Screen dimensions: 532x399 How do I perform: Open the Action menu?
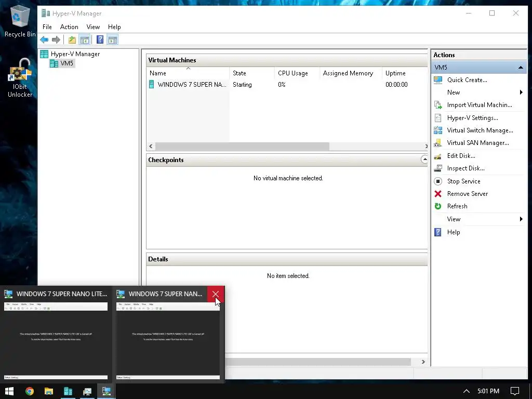(69, 27)
